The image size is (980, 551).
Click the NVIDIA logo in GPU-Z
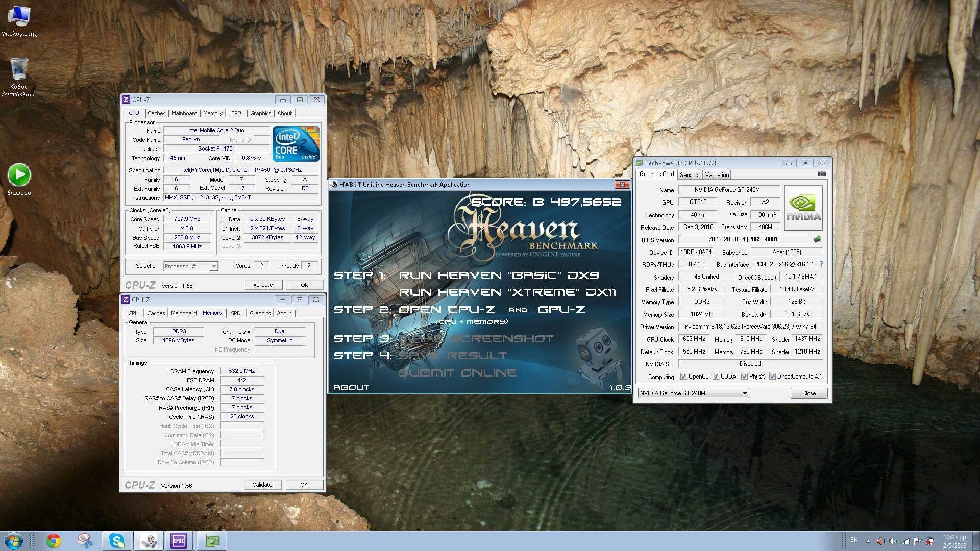click(x=803, y=208)
